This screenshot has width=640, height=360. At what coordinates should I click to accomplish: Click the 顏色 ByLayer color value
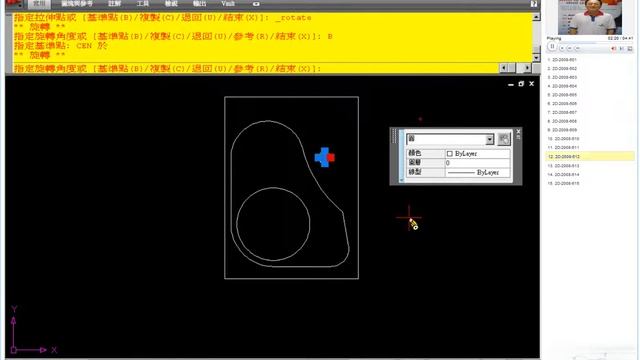[478, 153]
